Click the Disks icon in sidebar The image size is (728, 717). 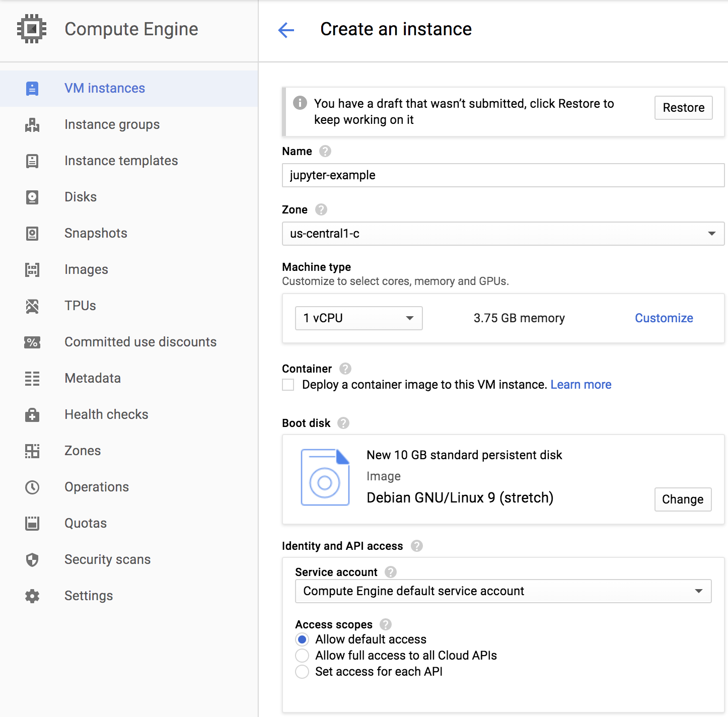click(x=32, y=197)
